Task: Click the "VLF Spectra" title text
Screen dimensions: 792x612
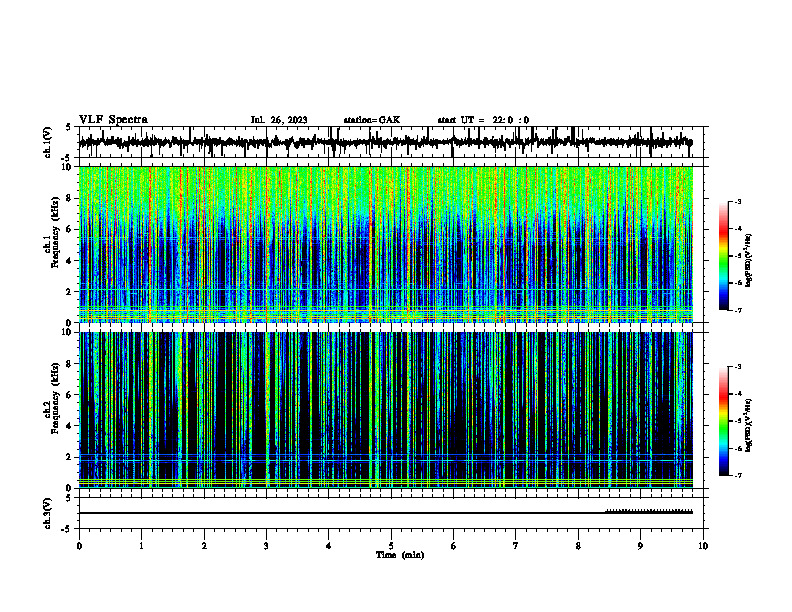Action: point(113,120)
